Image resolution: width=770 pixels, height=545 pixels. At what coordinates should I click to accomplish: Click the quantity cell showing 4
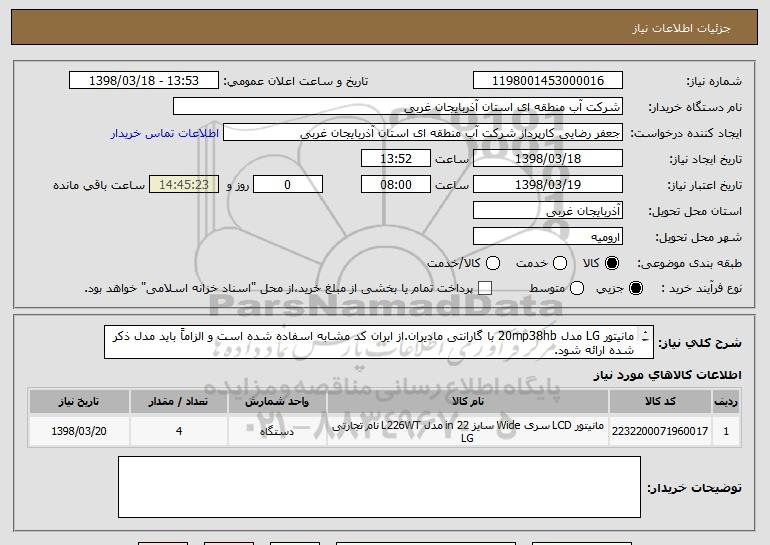click(x=179, y=431)
